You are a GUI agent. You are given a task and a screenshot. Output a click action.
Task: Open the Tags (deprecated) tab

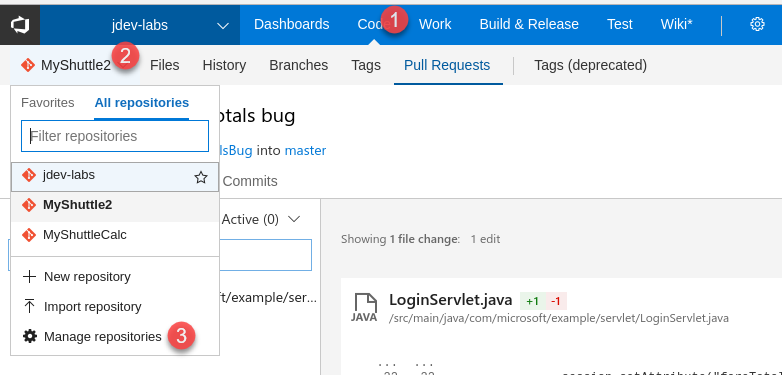[590, 65]
